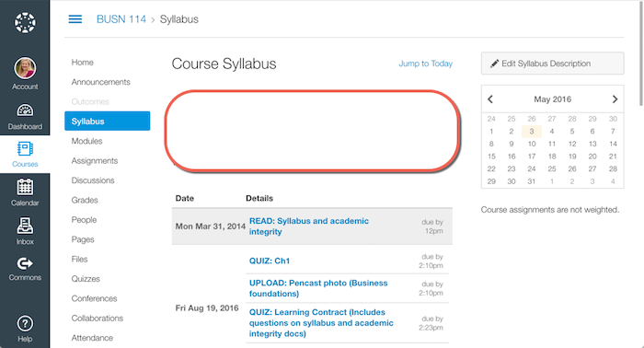Open the Canvas logo home icon
The height and width of the screenshot is (348, 644).
25,23
